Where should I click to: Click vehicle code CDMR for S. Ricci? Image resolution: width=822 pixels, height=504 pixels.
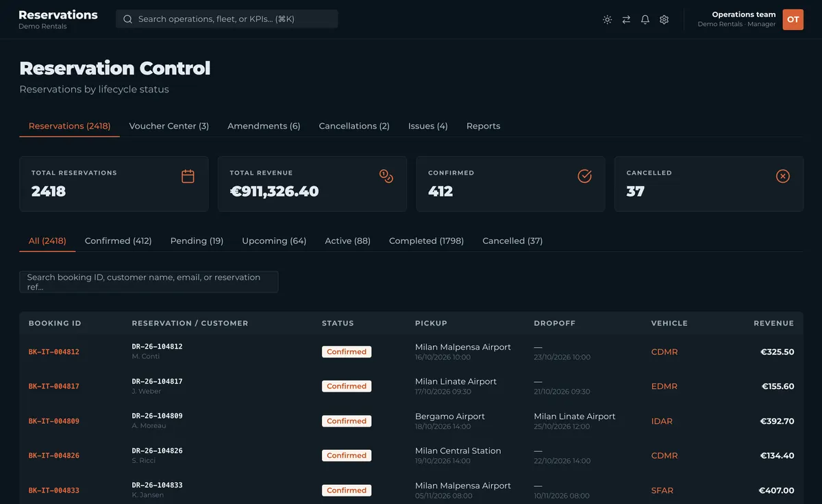(x=664, y=455)
